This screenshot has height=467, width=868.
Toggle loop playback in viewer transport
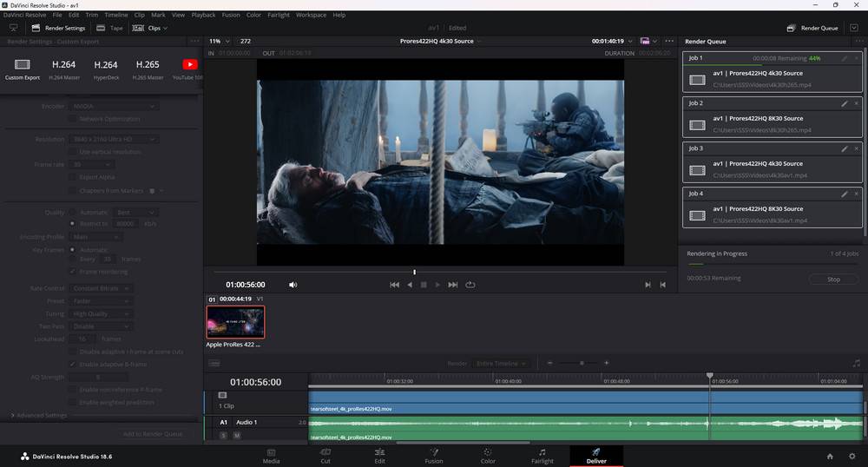pos(470,285)
